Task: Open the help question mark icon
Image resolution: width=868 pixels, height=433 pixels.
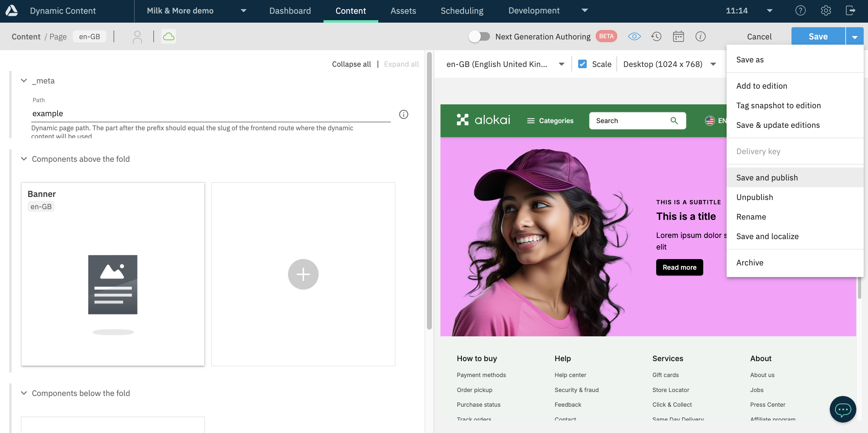Action: tap(800, 11)
